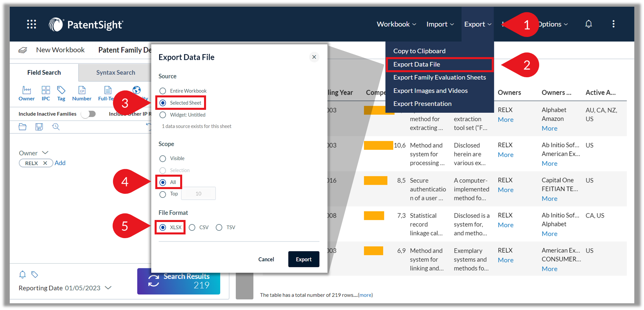Click the (more) link after 219 rows
This screenshot has height=310, width=644.
(365, 295)
